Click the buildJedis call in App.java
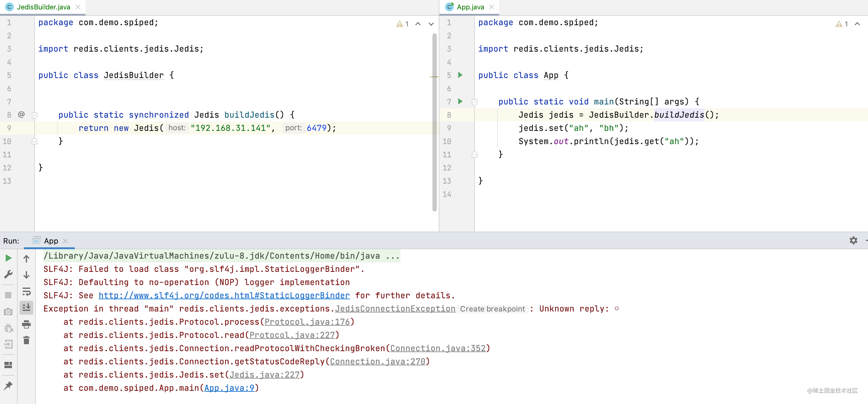The image size is (868, 404). click(x=679, y=115)
